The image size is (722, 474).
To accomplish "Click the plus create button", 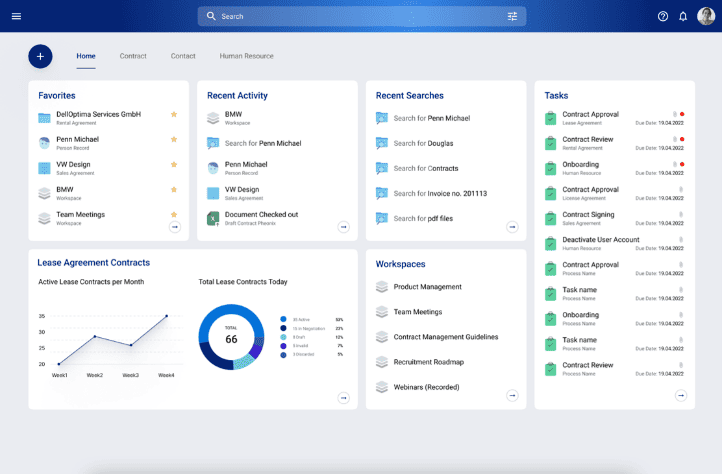I will click(41, 56).
